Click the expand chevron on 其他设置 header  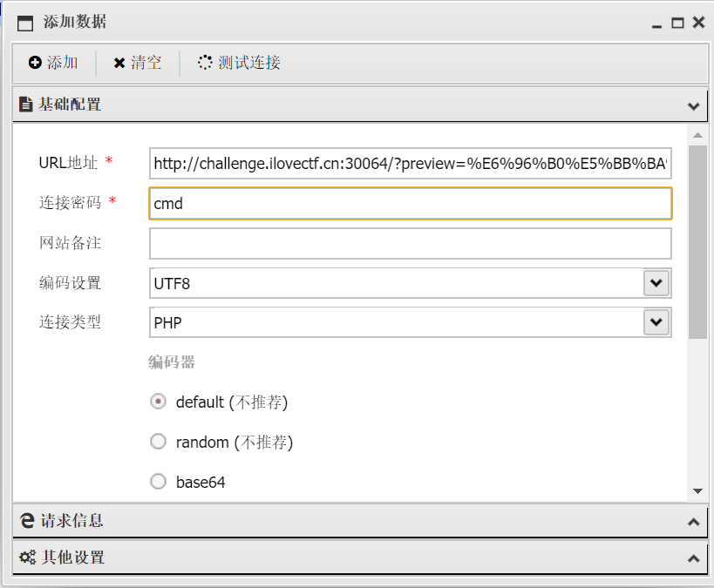pyautogui.click(x=693, y=558)
